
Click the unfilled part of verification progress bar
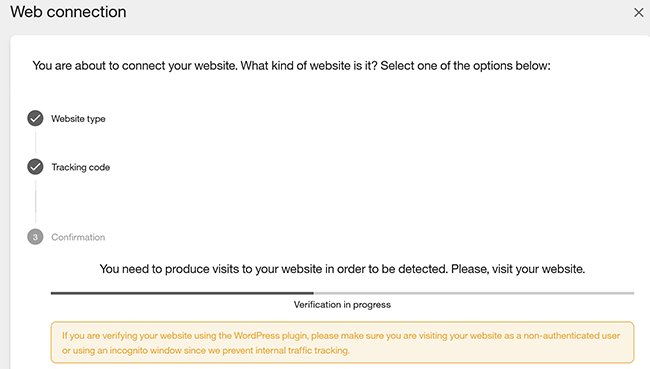(x=474, y=293)
